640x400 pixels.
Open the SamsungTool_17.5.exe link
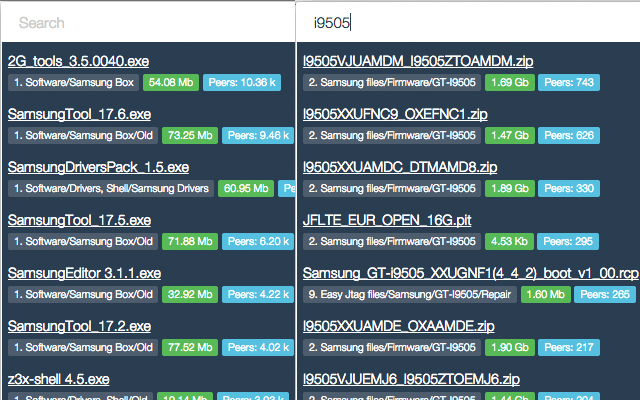click(79, 220)
